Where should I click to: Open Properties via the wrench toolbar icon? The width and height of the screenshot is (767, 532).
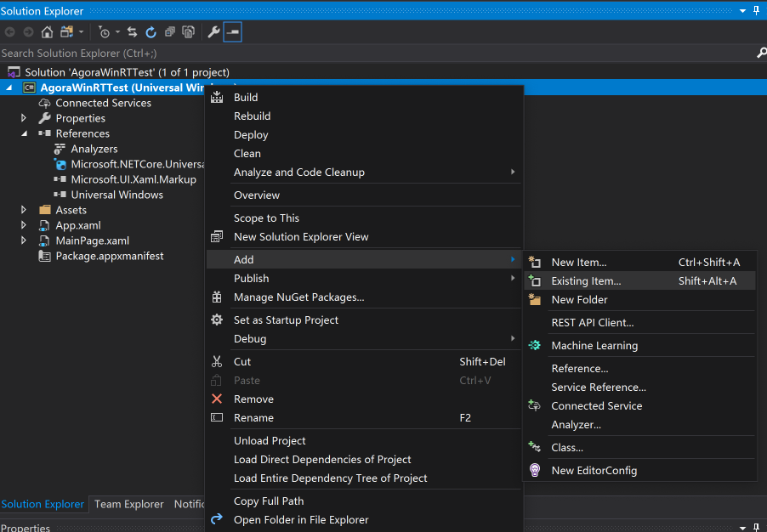pyautogui.click(x=213, y=32)
